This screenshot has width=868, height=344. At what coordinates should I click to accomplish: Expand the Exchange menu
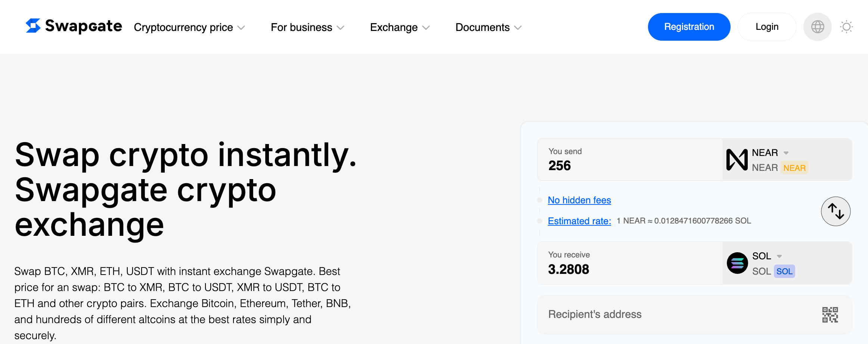(x=400, y=28)
